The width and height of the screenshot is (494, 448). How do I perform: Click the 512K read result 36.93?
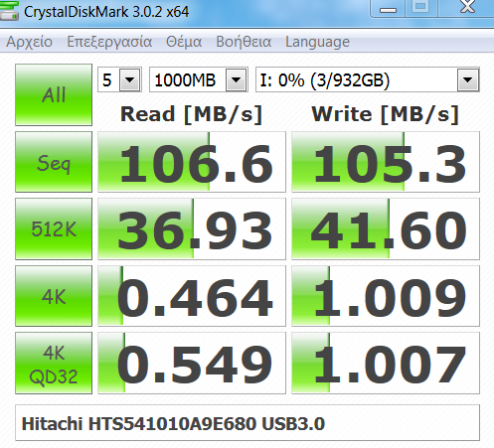click(192, 228)
